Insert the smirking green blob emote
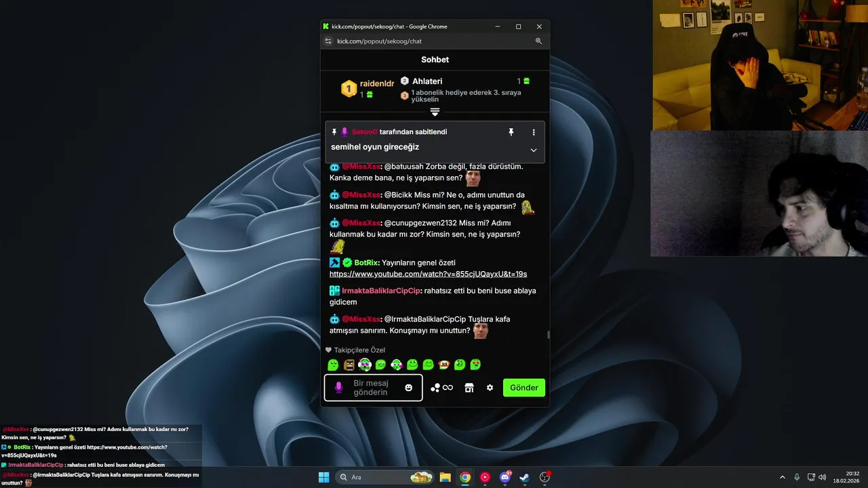 pyautogui.click(x=380, y=365)
